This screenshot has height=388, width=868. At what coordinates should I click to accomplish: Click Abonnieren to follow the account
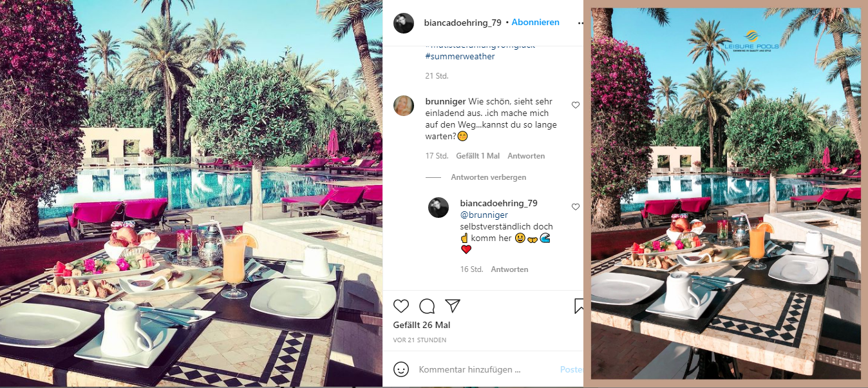(536, 23)
